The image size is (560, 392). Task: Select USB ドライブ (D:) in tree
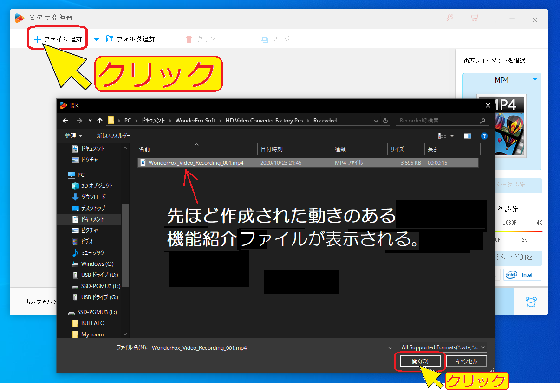point(95,275)
